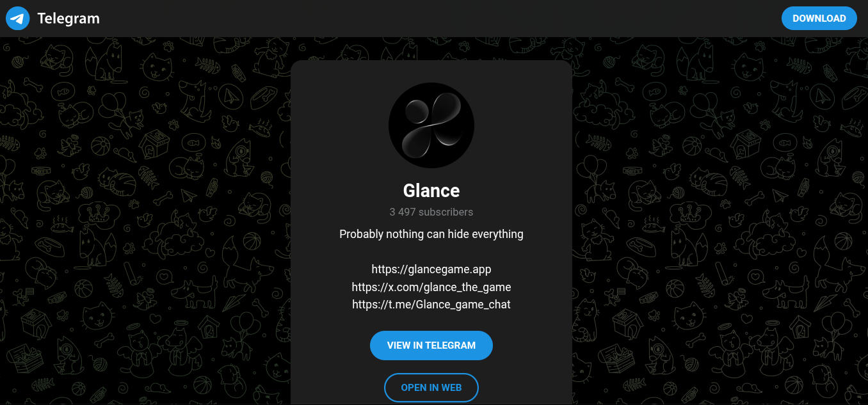868x405 pixels.
Task: Click the Telegram wordmark in header
Action: tap(68, 19)
